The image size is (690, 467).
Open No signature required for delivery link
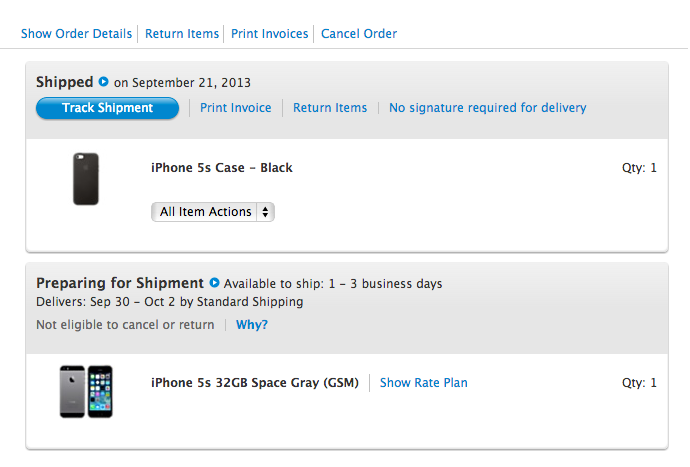tap(488, 108)
